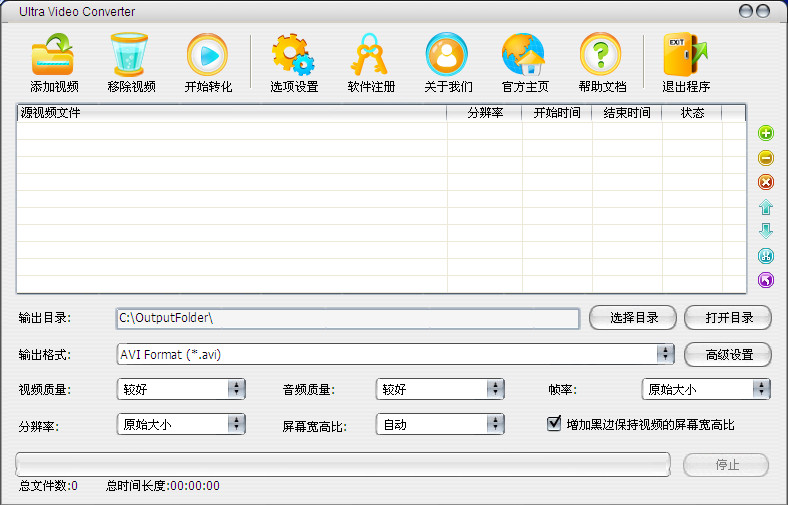The height and width of the screenshot is (505, 788).
Task: Open 视频质量 quality dropdown
Action: 181,389
